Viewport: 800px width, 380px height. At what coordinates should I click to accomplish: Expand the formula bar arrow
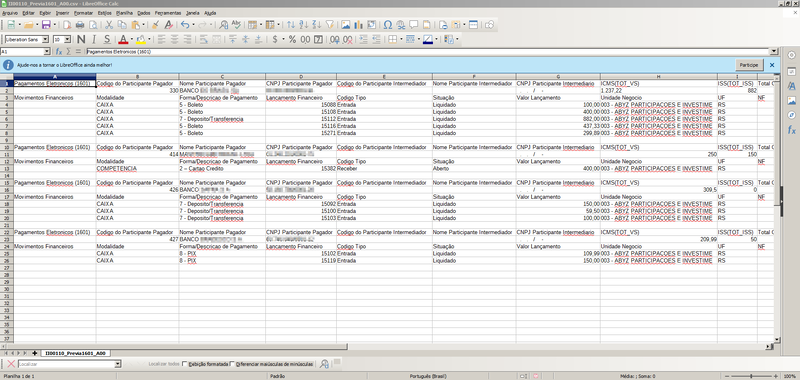[x=774, y=52]
